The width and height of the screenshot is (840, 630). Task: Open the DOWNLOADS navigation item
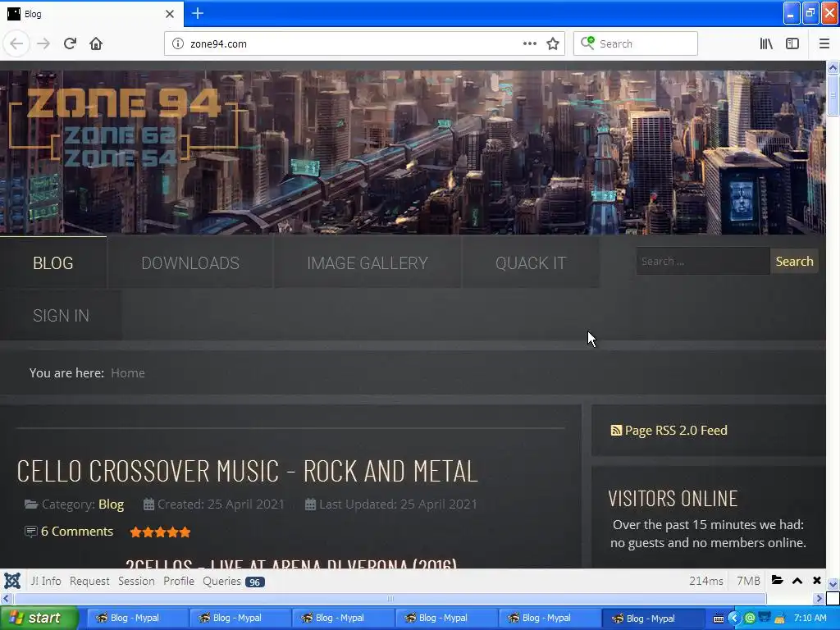(x=190, y=262)
